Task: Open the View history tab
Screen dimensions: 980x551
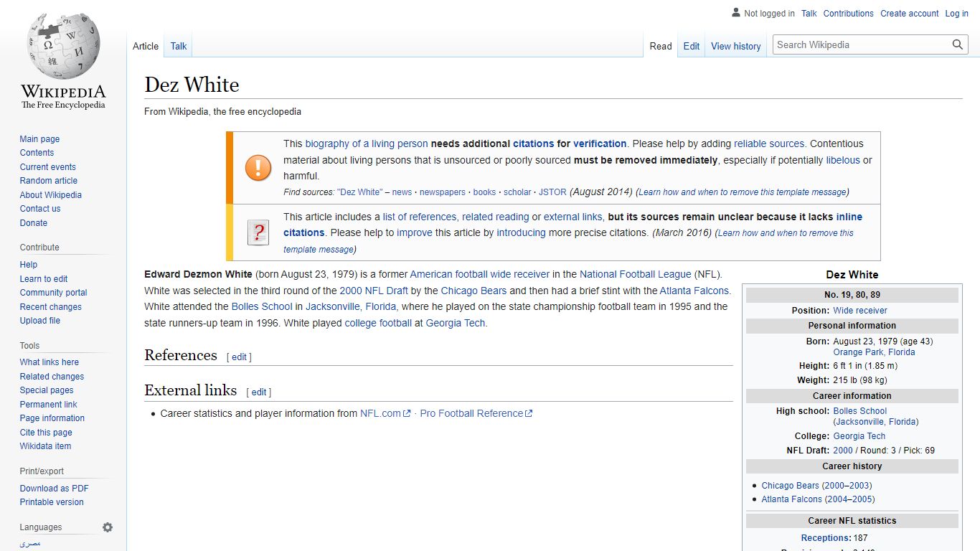Action: (x=736, y=46)
